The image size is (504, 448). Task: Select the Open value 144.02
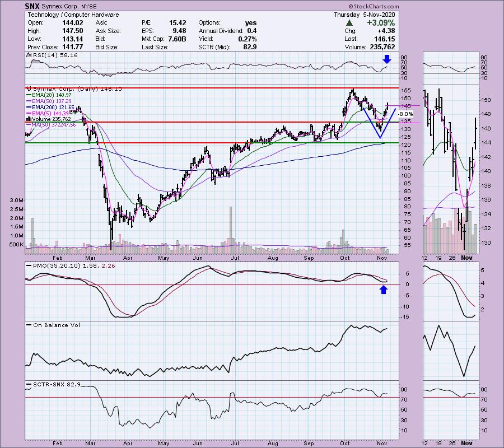coord(73,23)
